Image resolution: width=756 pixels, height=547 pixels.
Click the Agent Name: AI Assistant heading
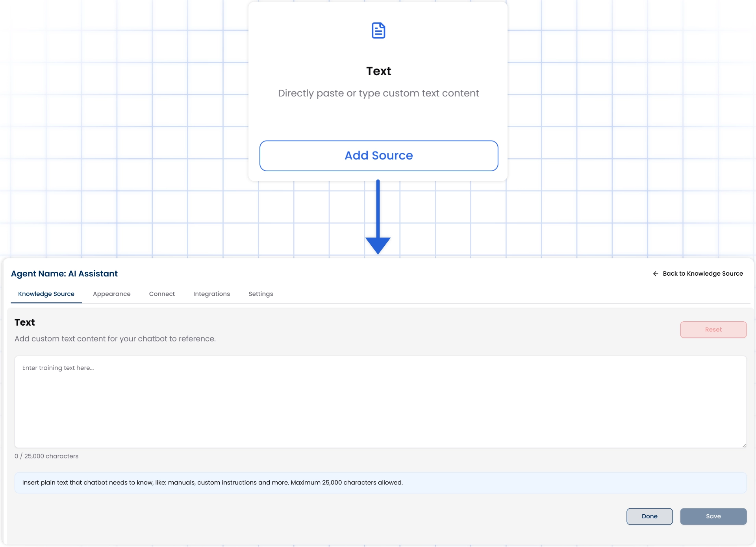(64, 274)
